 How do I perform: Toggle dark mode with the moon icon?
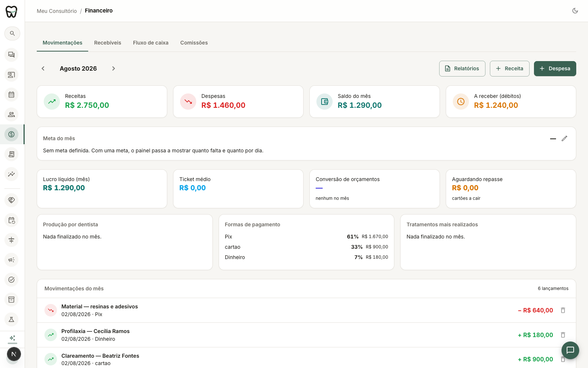coord(575,11)
